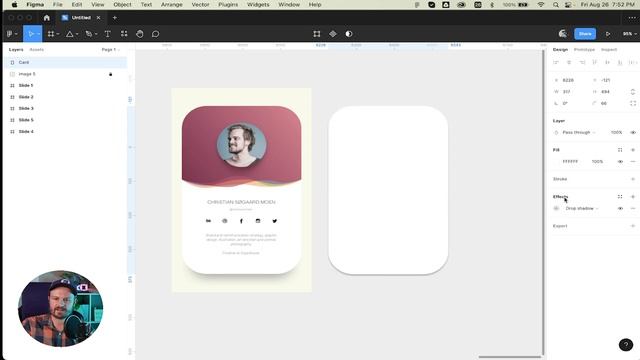Toggle layer visibility eye in Layer section
The image size is (640, 360).
pos(633,132)
